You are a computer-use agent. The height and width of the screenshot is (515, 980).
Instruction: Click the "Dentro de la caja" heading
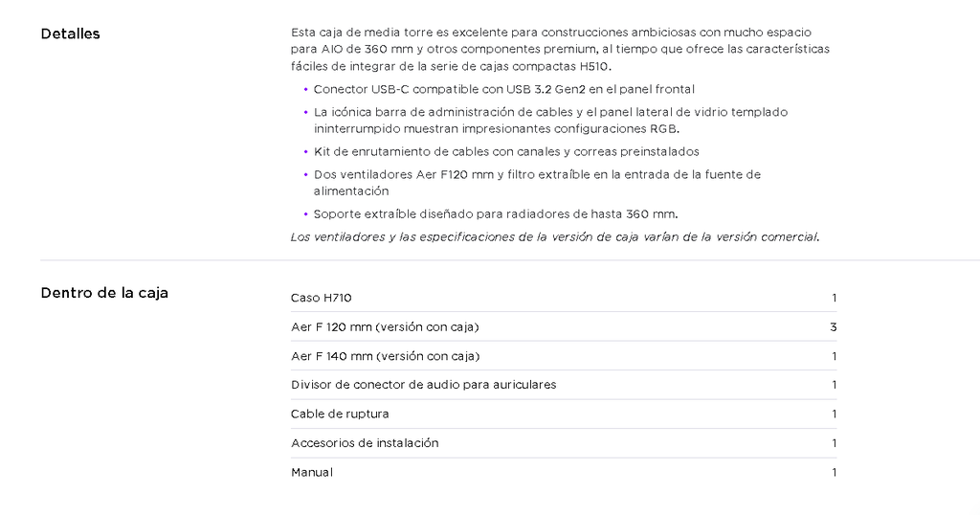pyautogui.click(x=104, y=293)
